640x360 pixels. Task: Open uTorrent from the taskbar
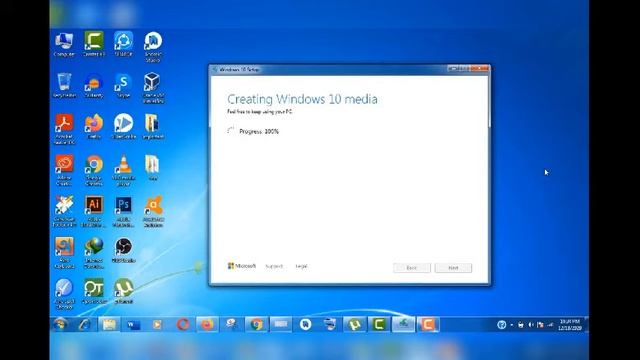(354, 324)
